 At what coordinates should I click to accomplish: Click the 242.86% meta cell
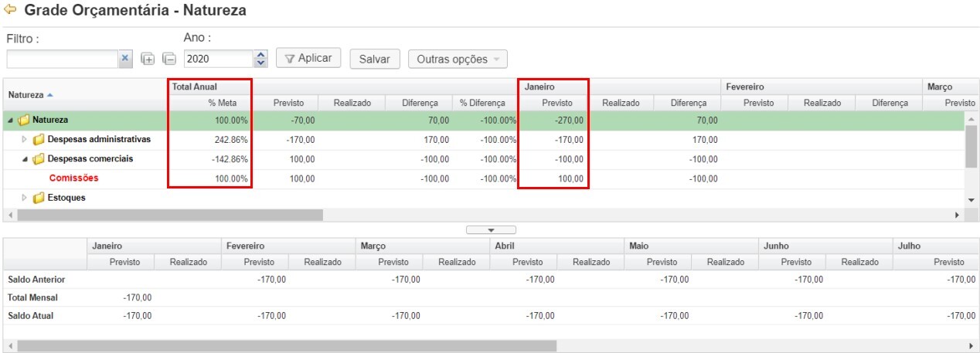[209, 140]
